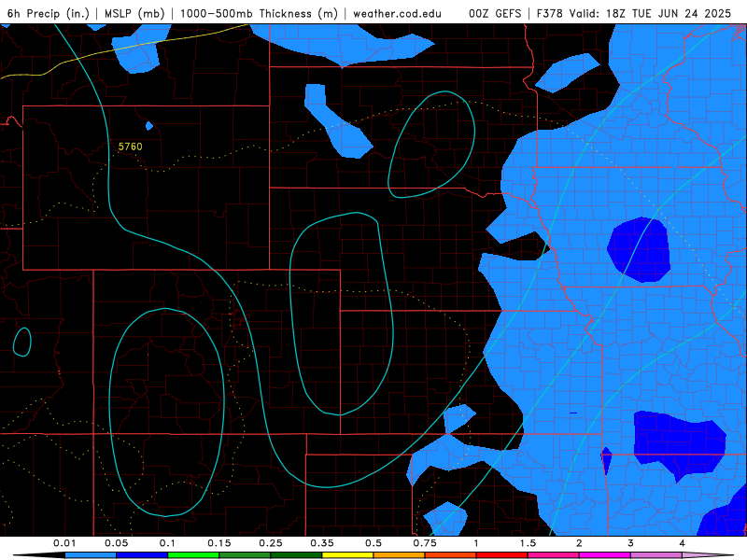Click 'F378 Valid: 18Z TUE JUN 24 2025'
Screen dimensions: 747x560
pyautogui.click(x=634, y=13)
